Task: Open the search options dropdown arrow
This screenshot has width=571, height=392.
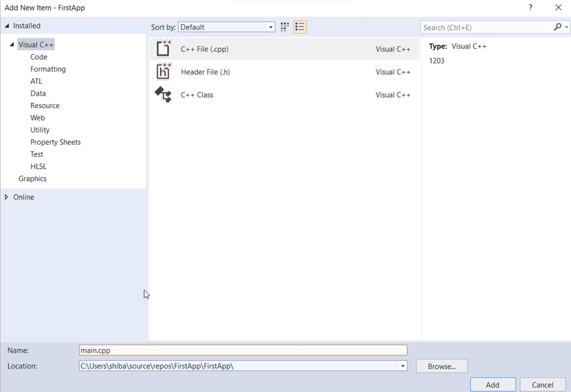Action: (567, 27)
